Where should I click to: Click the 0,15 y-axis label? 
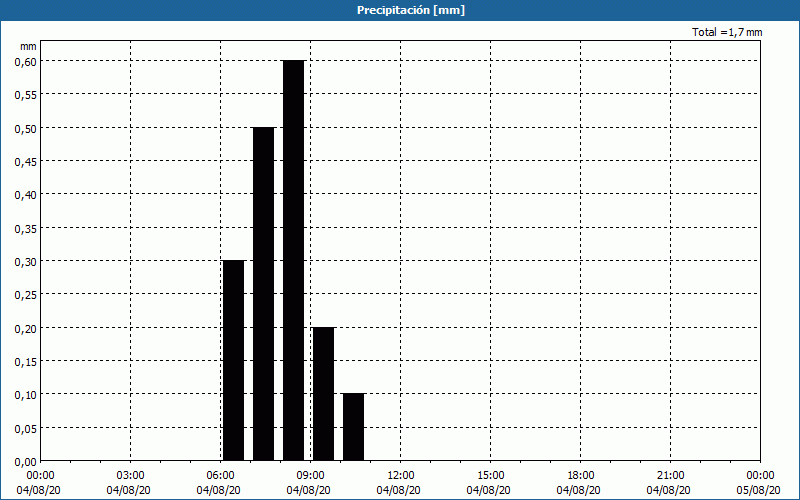coord(26,361)
